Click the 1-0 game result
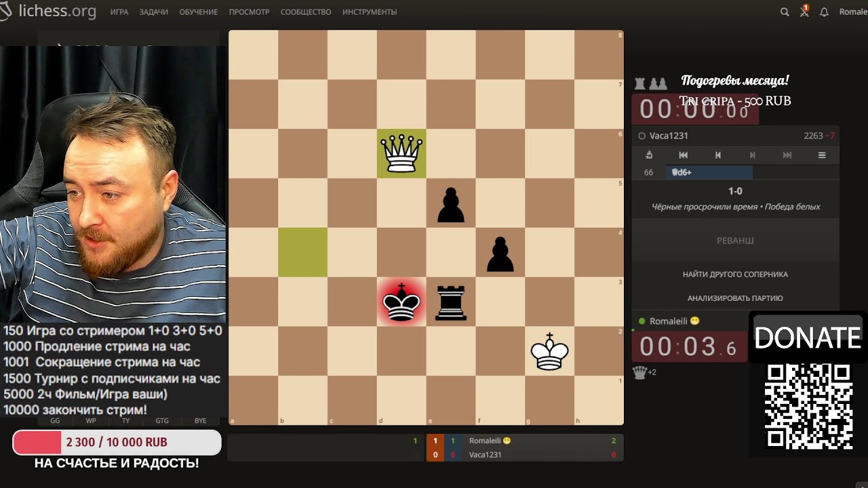Image resolution: width=868 pixels, height=488 pixels. point(735,192)
